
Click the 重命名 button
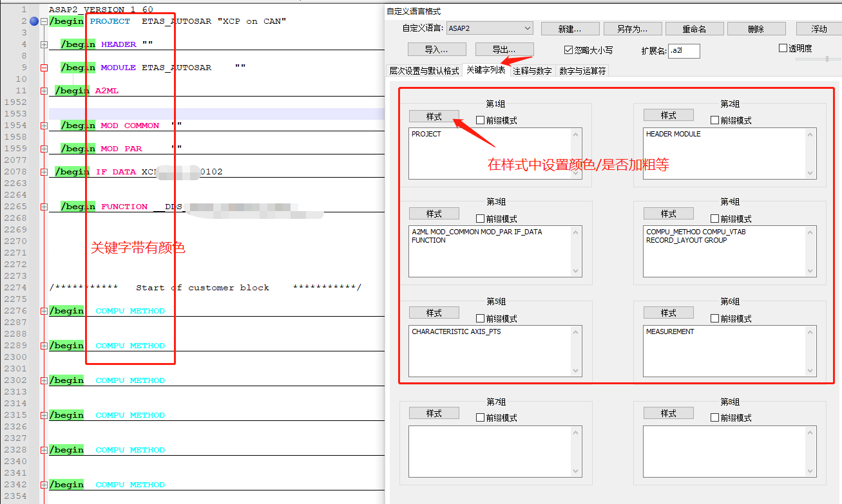click(694, 29)
